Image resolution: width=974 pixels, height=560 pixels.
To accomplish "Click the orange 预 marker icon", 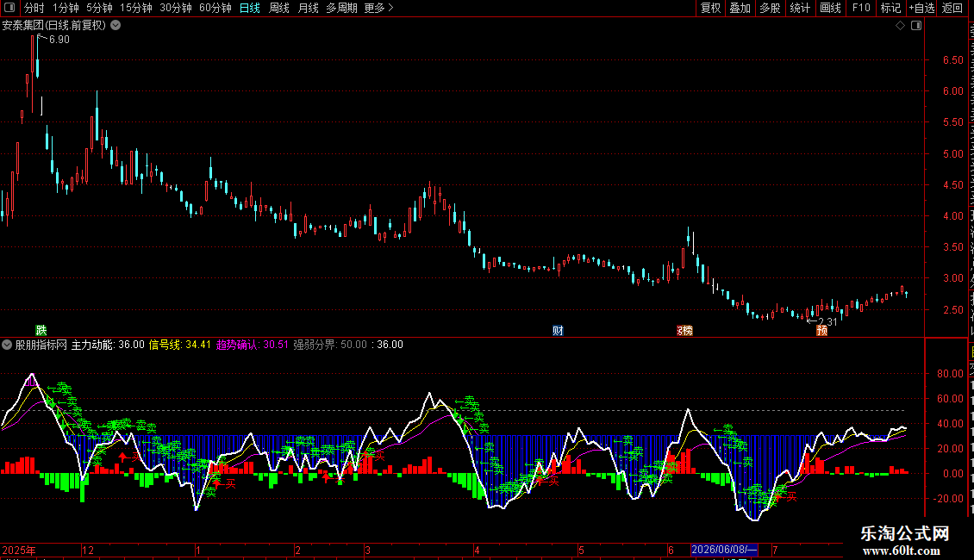I will point(821,330).
